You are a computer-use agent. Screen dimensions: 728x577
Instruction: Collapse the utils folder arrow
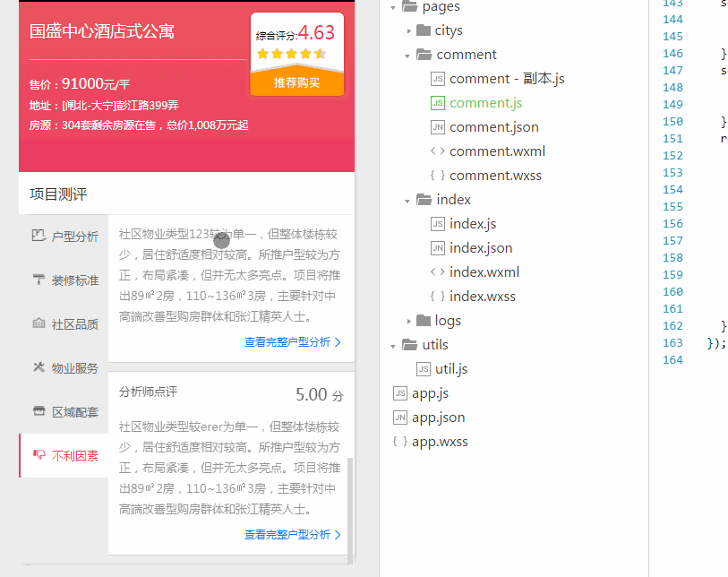[393, 346]
